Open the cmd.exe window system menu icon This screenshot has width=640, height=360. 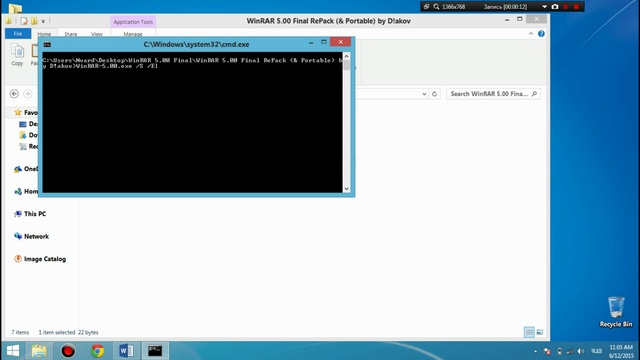click(x=47, y=44)
